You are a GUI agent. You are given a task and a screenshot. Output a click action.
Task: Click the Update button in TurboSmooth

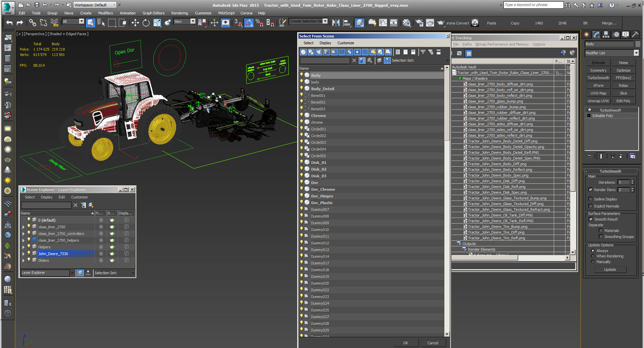610,270
